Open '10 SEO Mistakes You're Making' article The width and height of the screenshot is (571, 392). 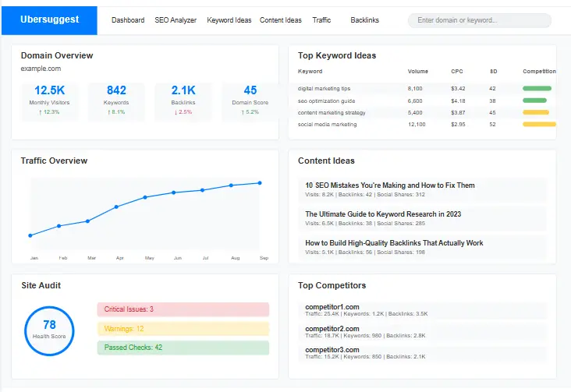coord(423,189)
